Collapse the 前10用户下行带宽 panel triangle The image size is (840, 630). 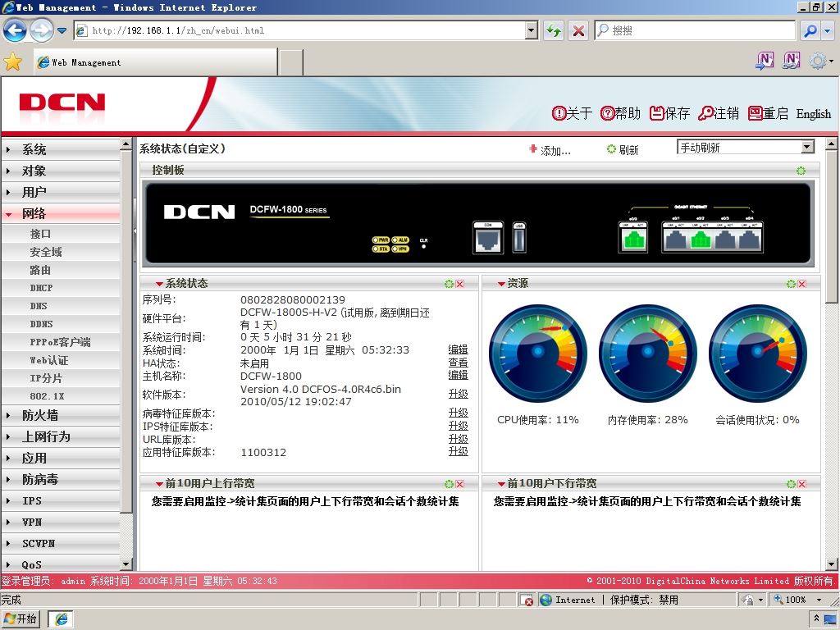pyautogui.click(x=501, y=484)
